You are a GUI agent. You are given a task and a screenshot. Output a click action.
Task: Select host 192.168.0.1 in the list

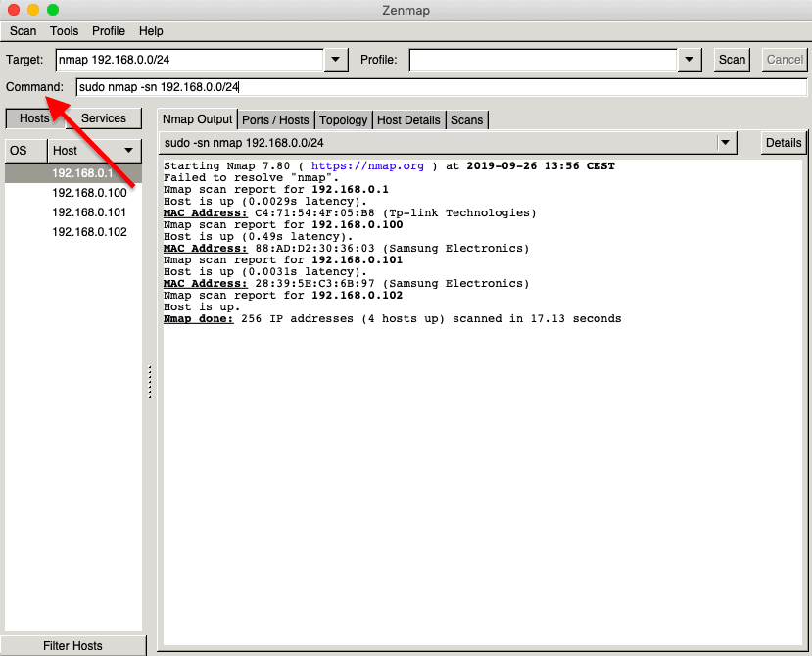click(73, 173)
